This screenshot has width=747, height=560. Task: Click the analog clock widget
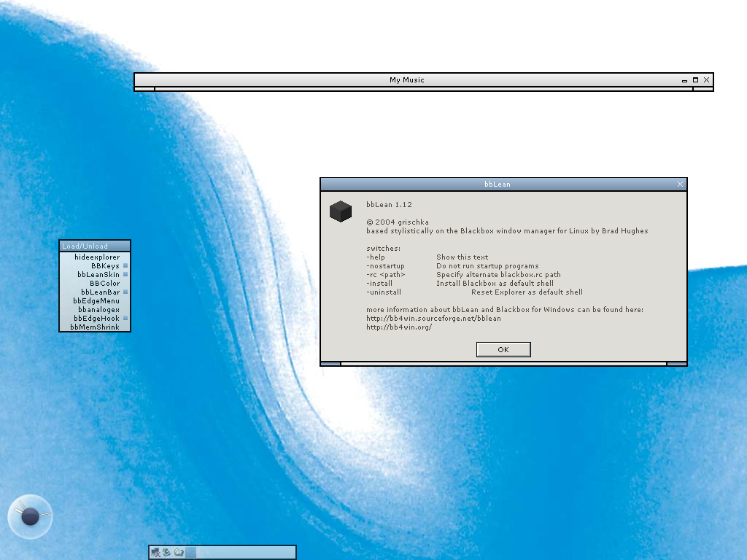pos(30,516)
